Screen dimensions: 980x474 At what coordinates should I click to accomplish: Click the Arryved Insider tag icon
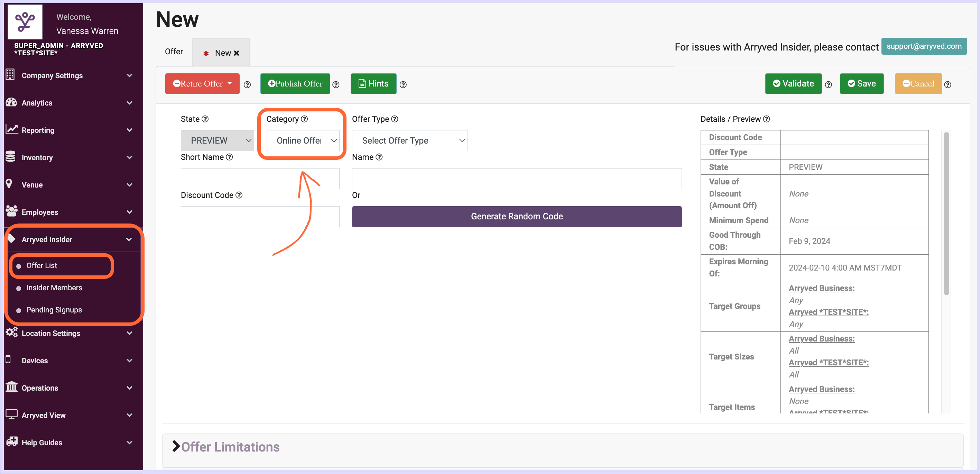[11, 239]
